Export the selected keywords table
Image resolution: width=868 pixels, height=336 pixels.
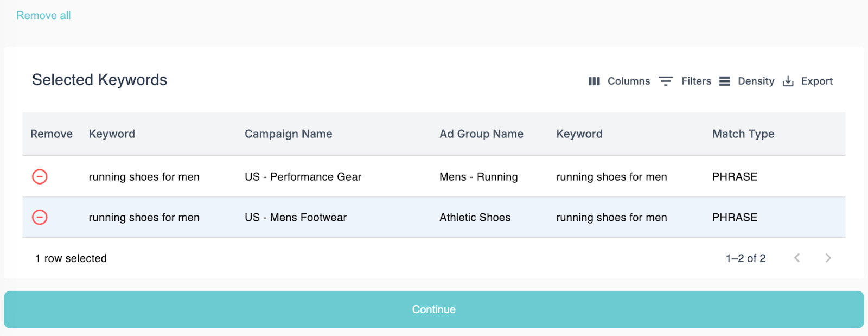(x=807, y=81)
